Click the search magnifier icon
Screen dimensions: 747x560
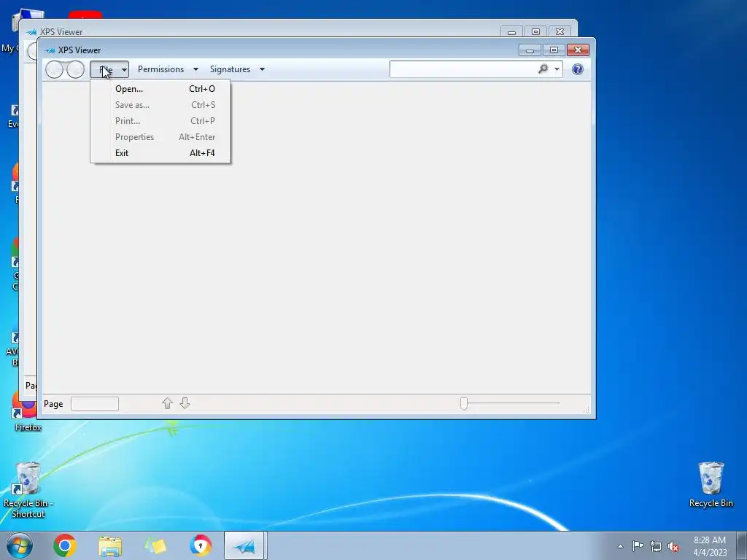[x=543, y=69]
